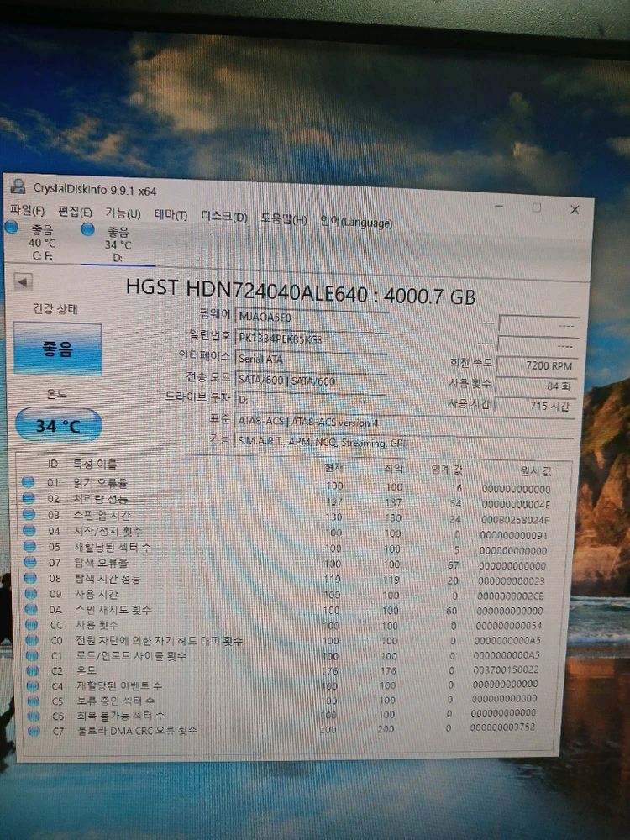Click status icon for 0A 스핀 재시도 횟수

[x=31, y=609]
